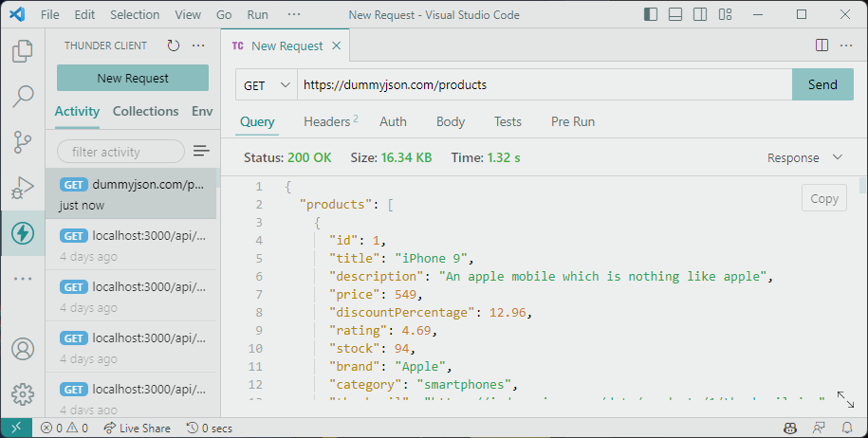Open the Manage gear icon
The height and width of the screenshot is (438, 868).
[x=23, y=394]
